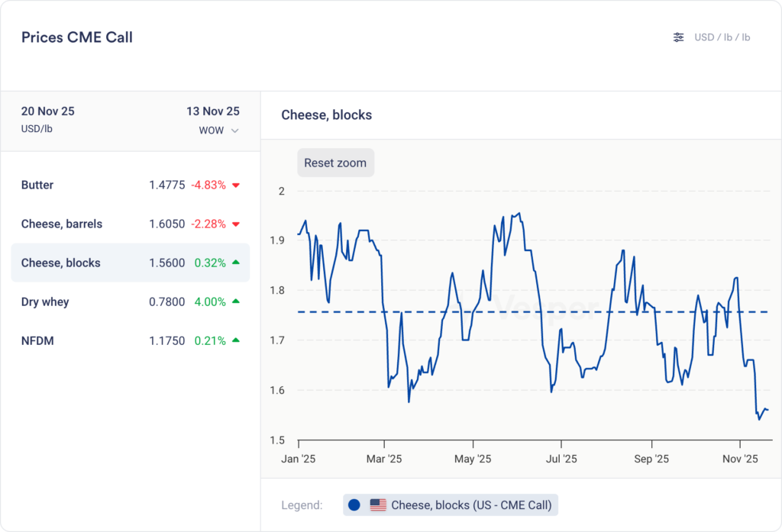Viewport: 782px width, 532px height.
Task: Select the Cheese, barrels price row
Action: click(x=130, y=224)
